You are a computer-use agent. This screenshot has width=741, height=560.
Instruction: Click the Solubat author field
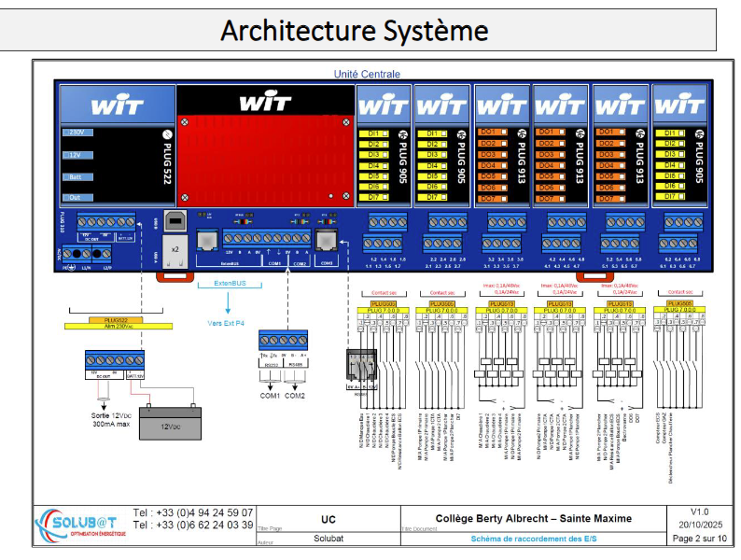click(x=329, y=539)
